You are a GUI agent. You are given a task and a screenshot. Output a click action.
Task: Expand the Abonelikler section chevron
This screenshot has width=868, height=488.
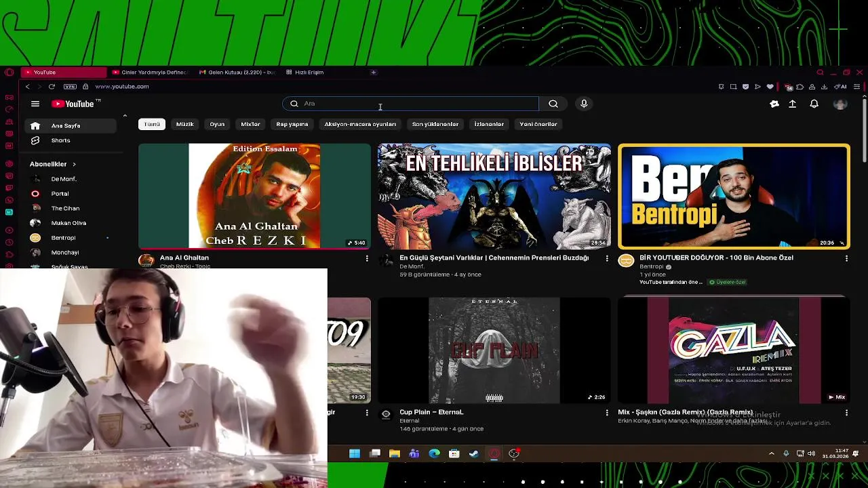pyautogui.click(x=74, y=164)
